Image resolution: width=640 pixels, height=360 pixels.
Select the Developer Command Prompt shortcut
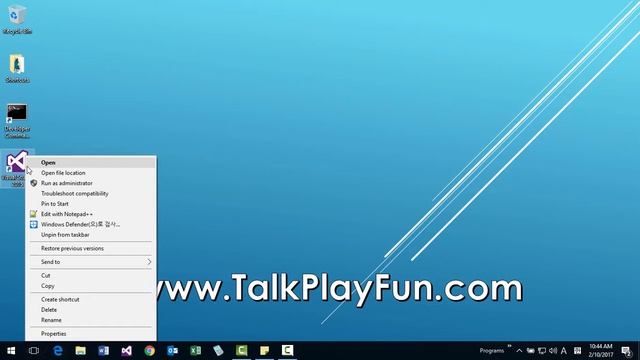pyautogui.click(x=17, y=120)
